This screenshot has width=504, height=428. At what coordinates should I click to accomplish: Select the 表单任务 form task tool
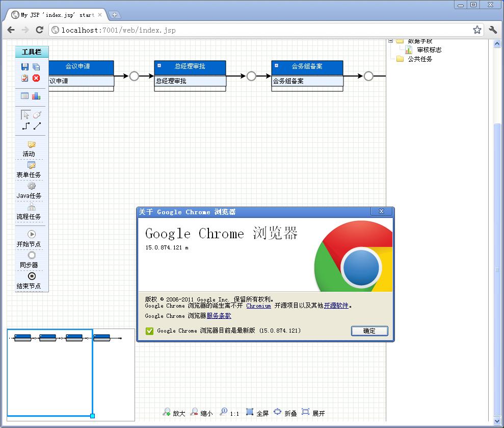tap(29, 170)
